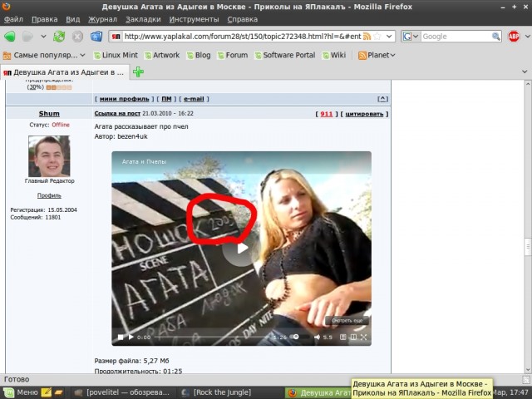Open the home page icon
The height and width of the screenshot is (399, 532).
(96, 37)
